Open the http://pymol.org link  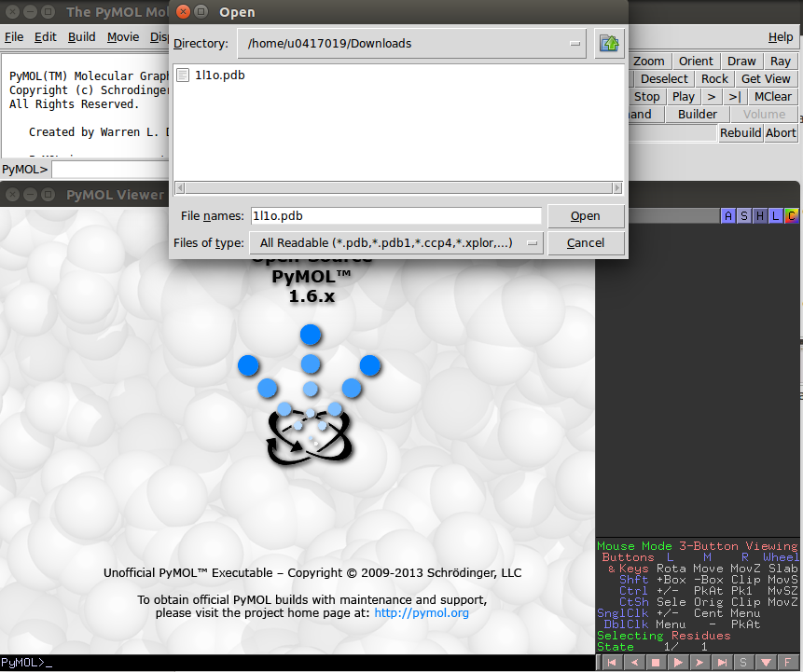[x=422, y=612]
